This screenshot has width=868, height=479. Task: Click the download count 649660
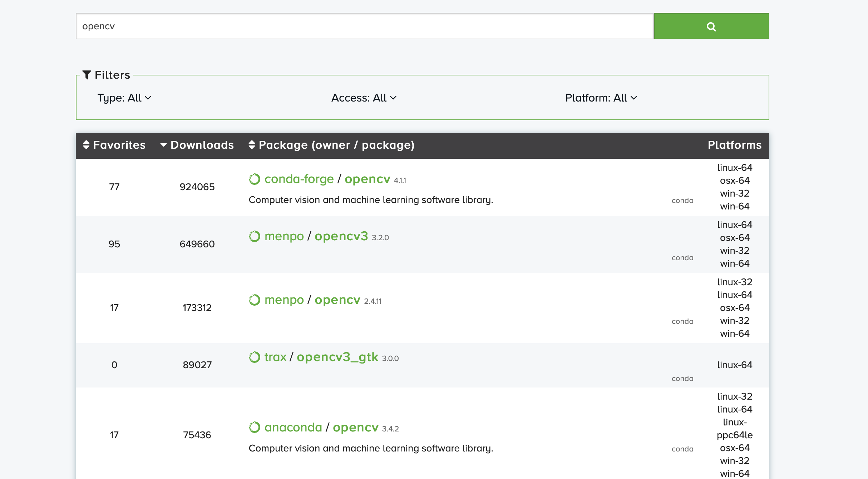tap(197, 244)
